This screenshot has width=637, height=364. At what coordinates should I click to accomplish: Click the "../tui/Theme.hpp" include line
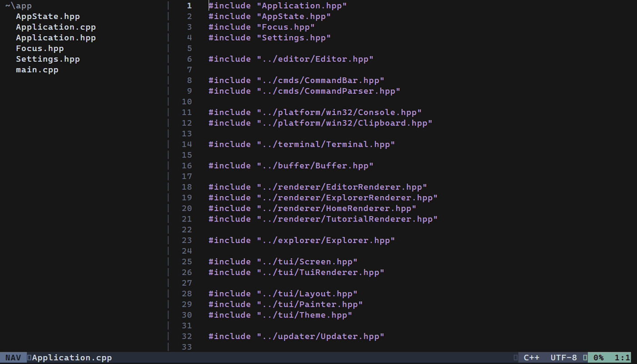pyautogui.click(x=280, y=315)
